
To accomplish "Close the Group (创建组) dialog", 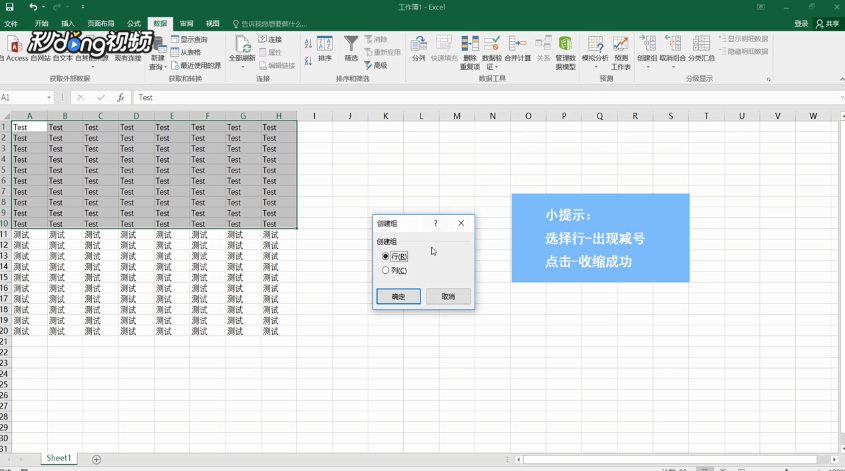I will click(x=461, y=223).
